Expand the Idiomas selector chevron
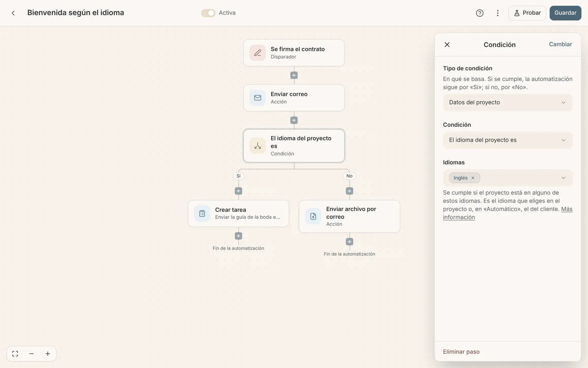This screenshot has height=368, width=588. tap(563, 178)
